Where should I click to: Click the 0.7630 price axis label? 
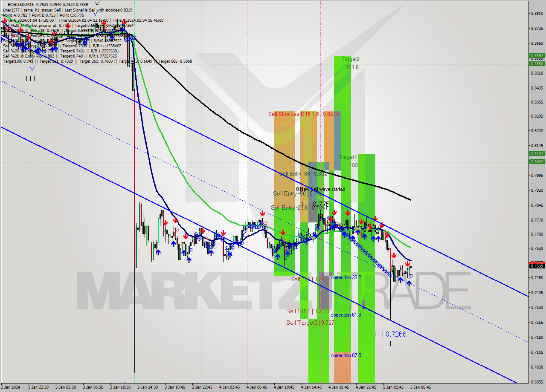coord(537,248)
